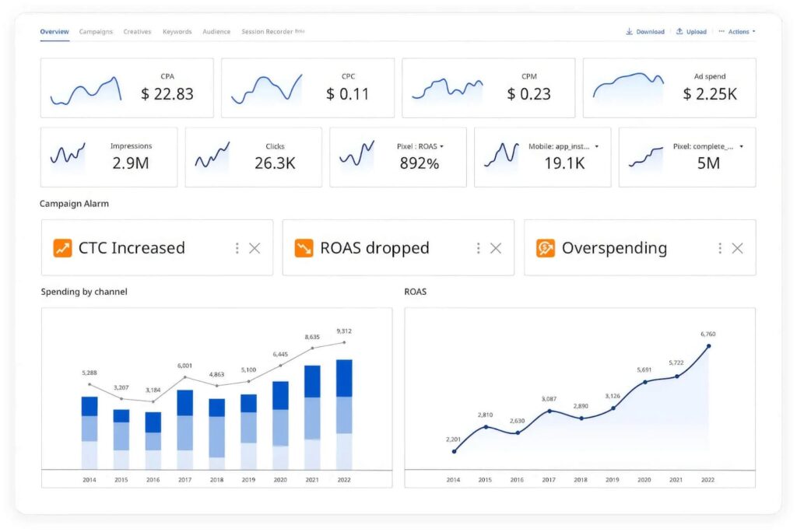Expand the Mobile: app_inst metric dropdown
The width and height of the screenshot is (797, 532).
click(x=597, y=146)
